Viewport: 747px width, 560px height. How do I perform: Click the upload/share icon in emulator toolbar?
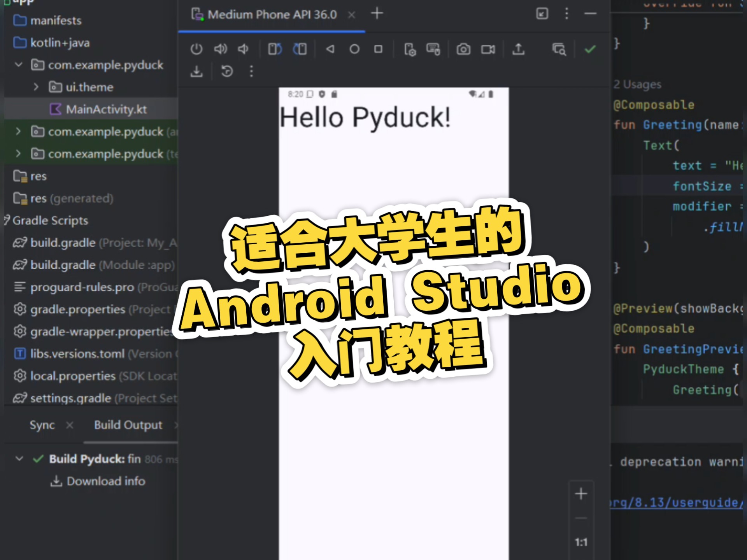(x=518, y=49)
